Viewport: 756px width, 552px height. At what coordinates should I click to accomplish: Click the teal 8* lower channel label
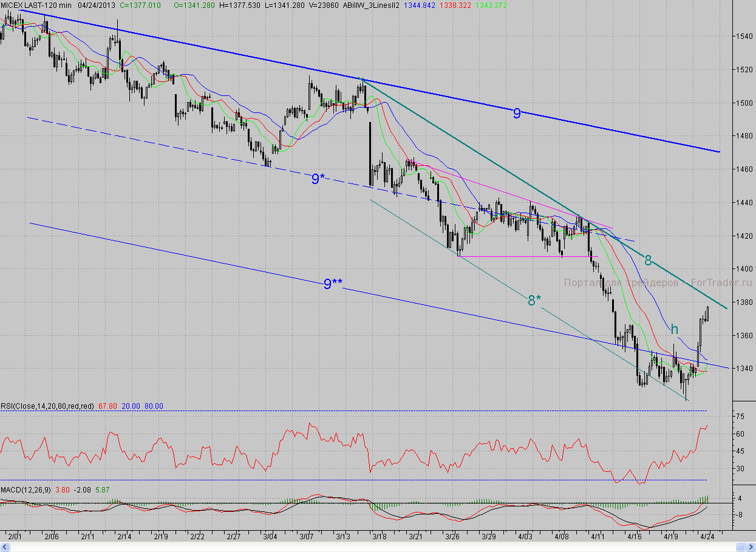534,300
